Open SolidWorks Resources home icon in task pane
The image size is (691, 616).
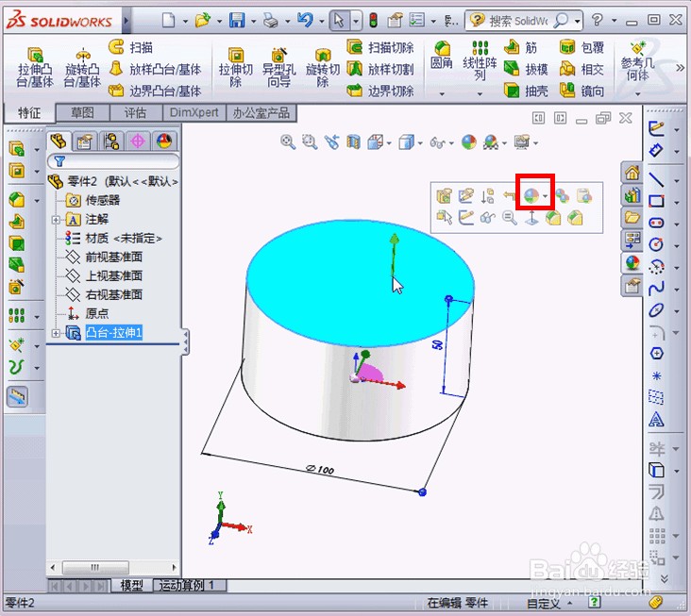click(x=632, y=173)
